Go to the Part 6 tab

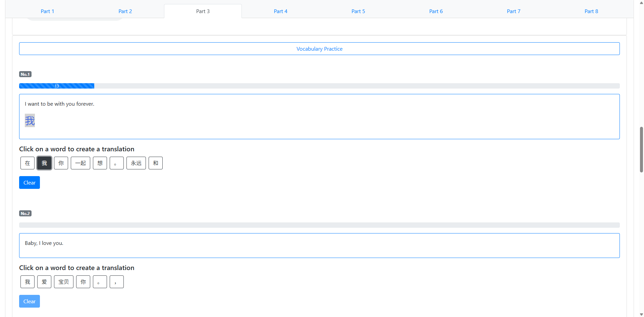pos(436,11)
